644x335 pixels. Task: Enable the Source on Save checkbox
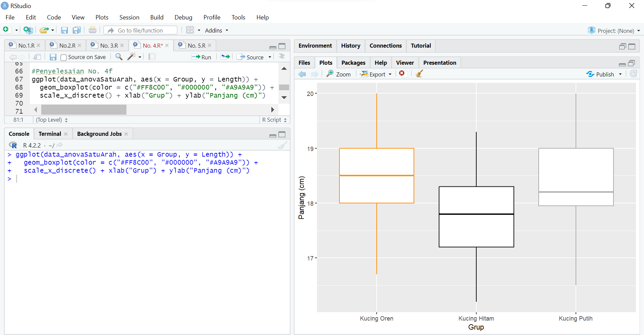pos(63,57)
